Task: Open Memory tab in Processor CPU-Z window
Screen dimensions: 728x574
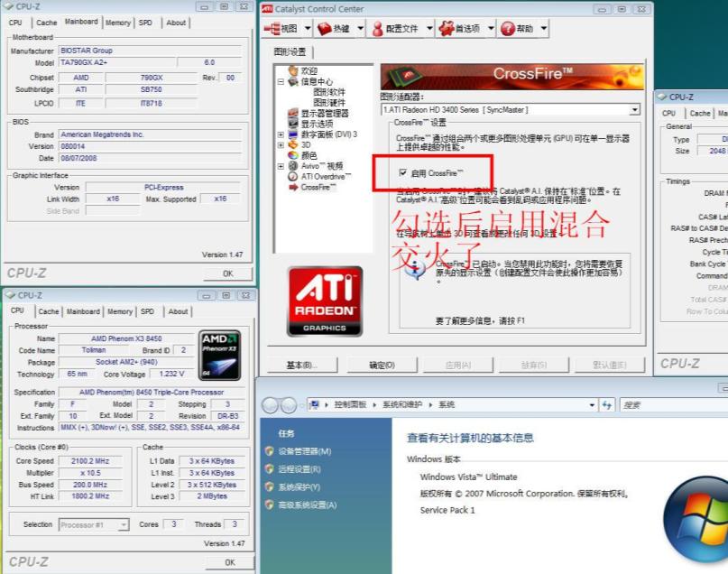Action: (120, 311)
